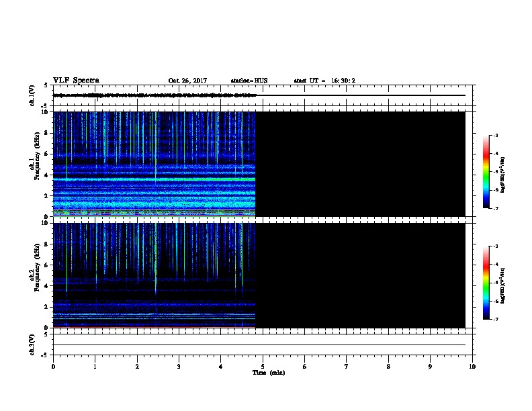Viewport: 532px width, 411px height.
Task: Click the ch.2 frequency tick label "8"
Action: 46,244
